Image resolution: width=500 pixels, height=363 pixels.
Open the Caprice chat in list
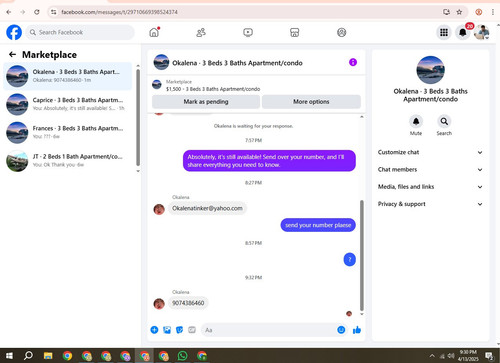68,104
